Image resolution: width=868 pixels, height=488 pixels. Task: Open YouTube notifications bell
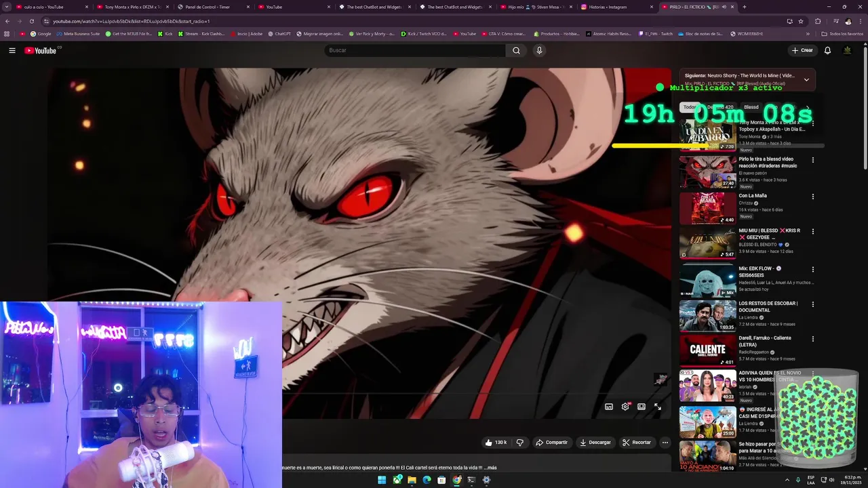(827, 50)
